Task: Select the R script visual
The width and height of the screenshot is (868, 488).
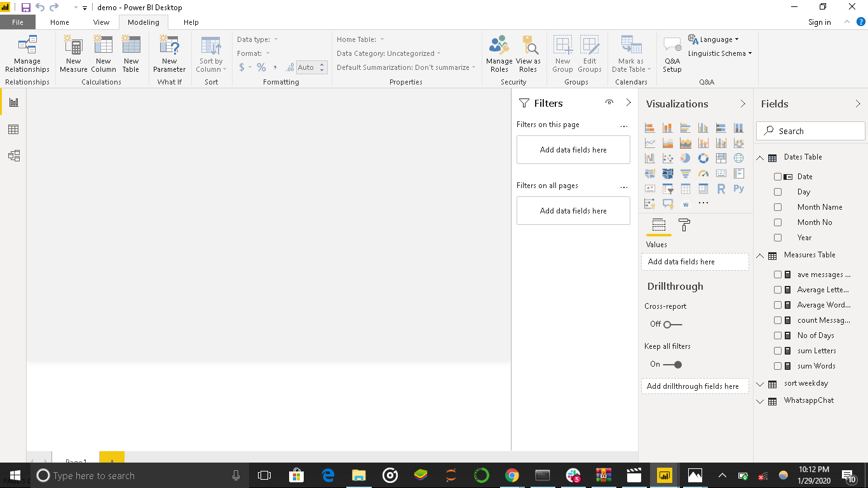Action: coord(721,189)
